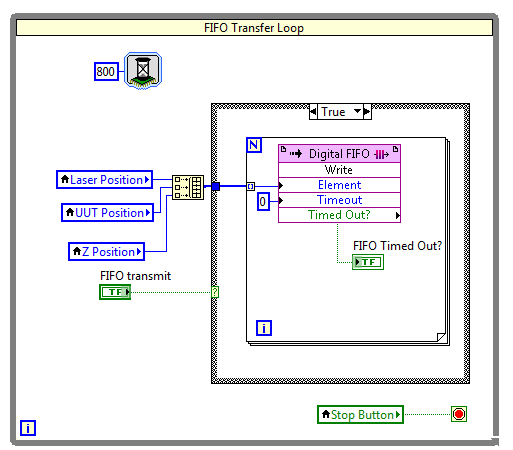513x450 pixels.
Task: Click the red loop stop condition terminal
Action: point(459,414)
